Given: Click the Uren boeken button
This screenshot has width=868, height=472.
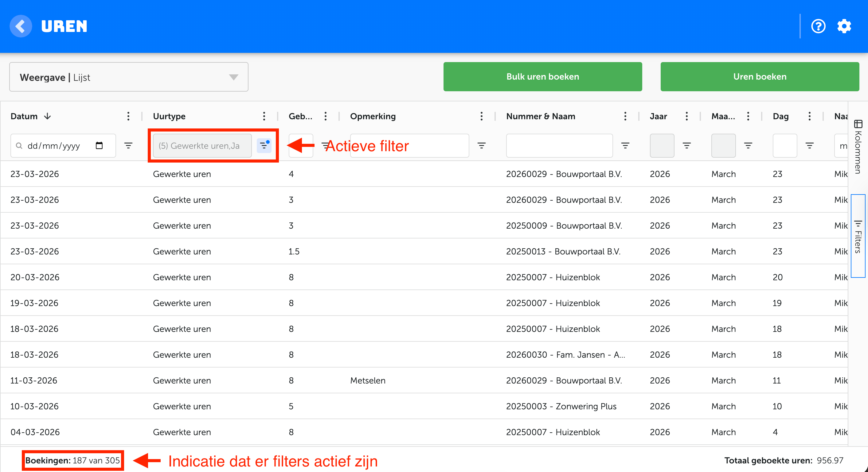Looking at the screenshot, I should 760,77.
